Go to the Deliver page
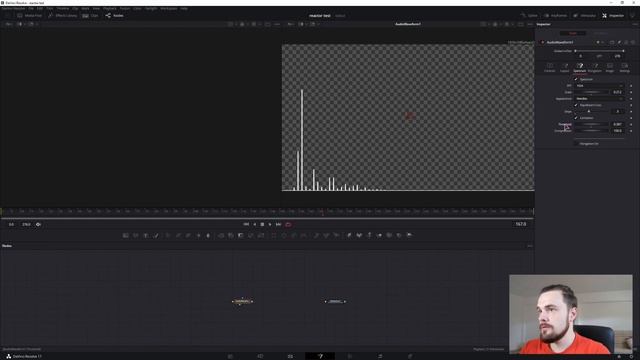The width and height of the screenshot is (640, 360). pyautogui.click(x=410, y=356)
